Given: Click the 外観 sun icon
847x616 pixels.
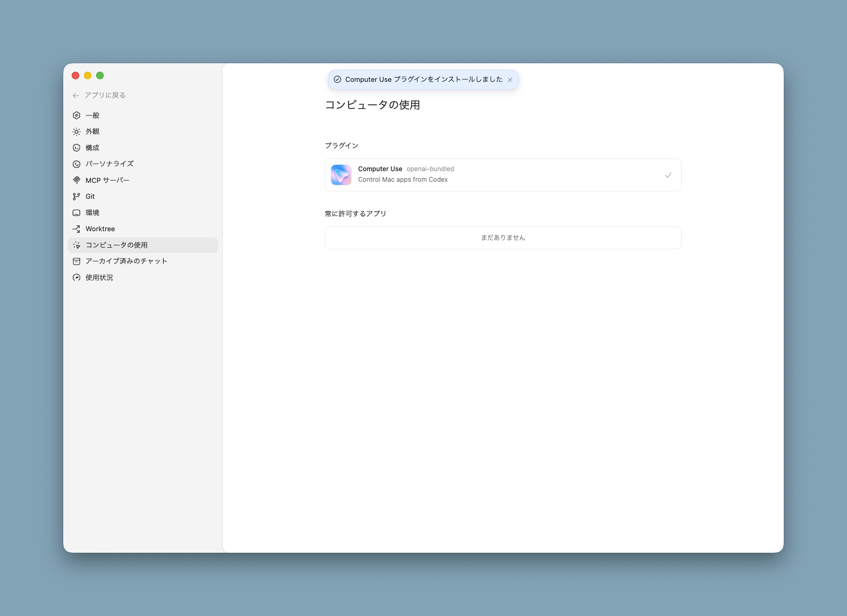Looking at the screenshot, I should [x=77, y=132].
